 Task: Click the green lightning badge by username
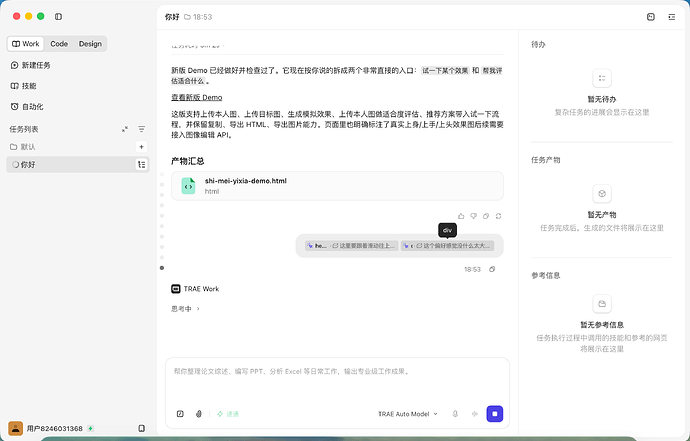click(90, 428)
